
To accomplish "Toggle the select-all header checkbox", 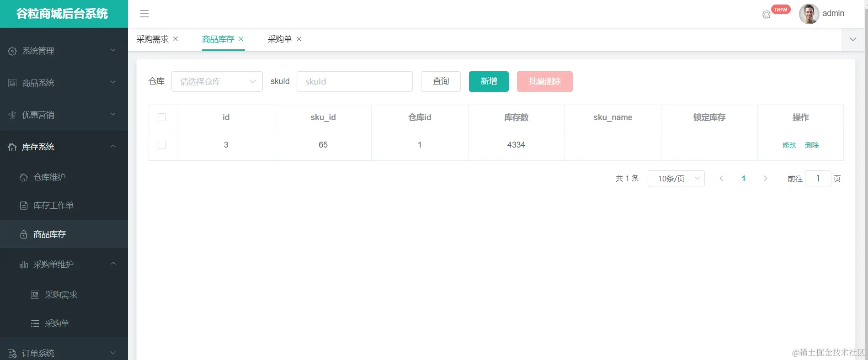I will [162, 117].
